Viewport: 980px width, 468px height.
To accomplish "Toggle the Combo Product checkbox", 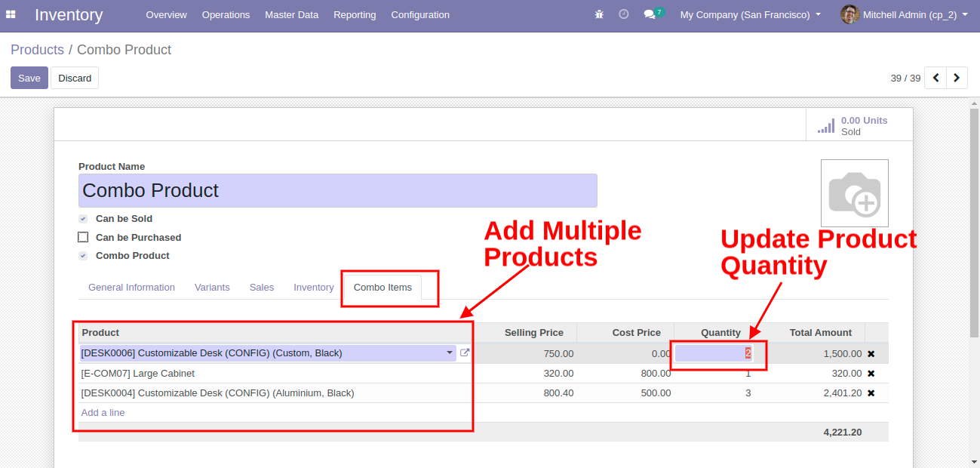I will pyautogui.click(x=83, y=256).
